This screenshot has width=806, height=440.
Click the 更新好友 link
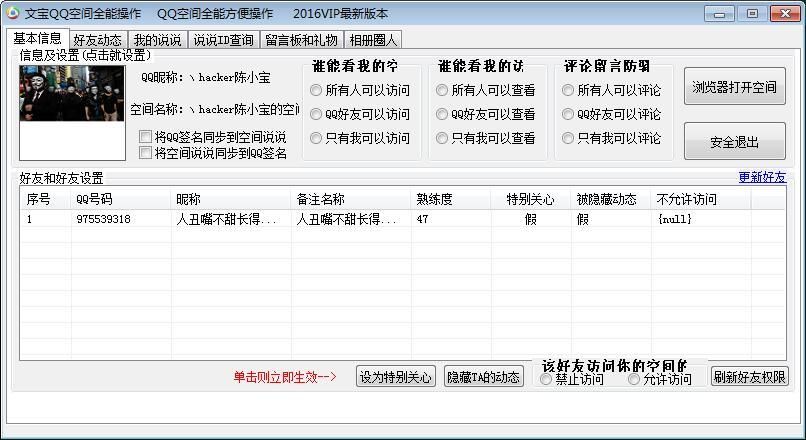[762, 177]
